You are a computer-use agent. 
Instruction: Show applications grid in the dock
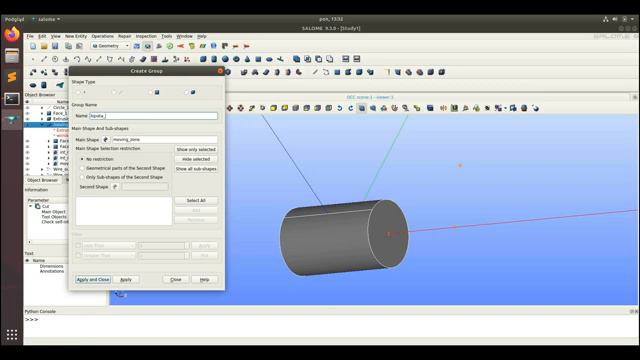tap(12, 335)
